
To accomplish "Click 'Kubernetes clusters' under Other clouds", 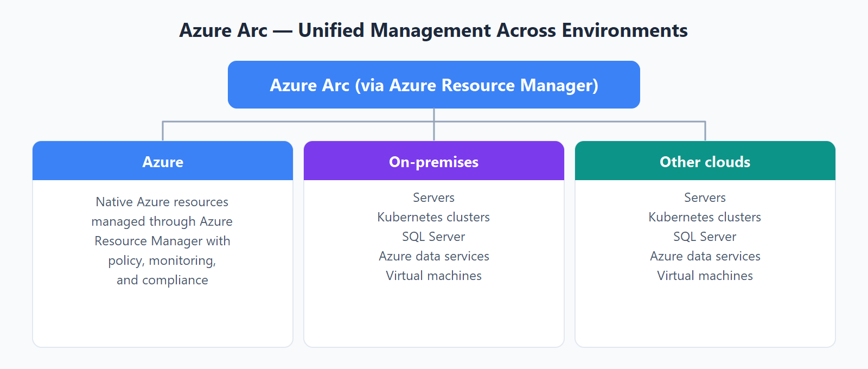I will point(705,217).
